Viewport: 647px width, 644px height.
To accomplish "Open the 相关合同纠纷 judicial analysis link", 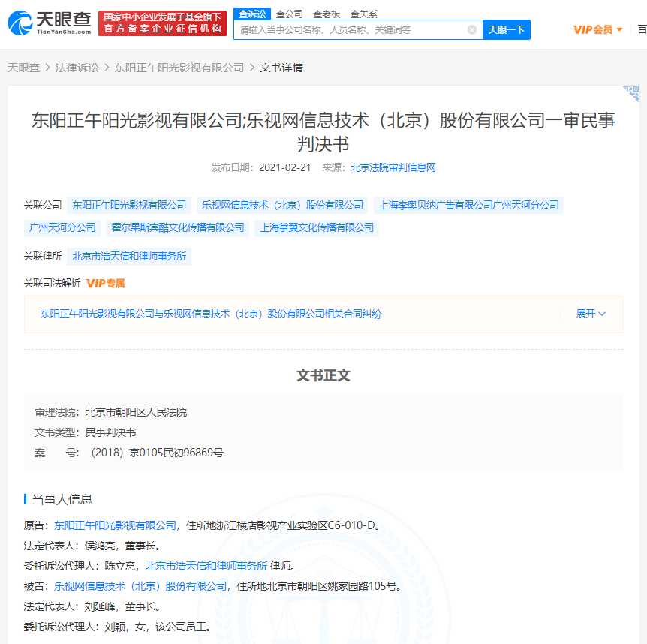I will [210, 314].
